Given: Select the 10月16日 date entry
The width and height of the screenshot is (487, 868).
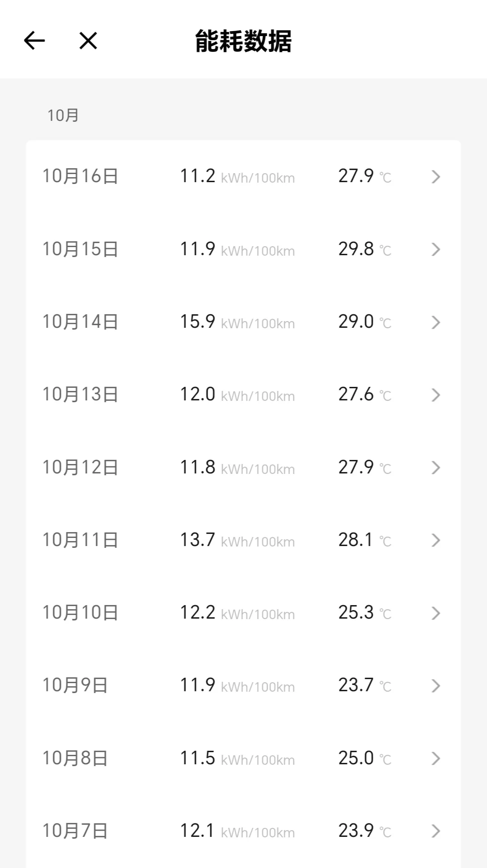Looking at the screenshot, I should pos(80,176).
